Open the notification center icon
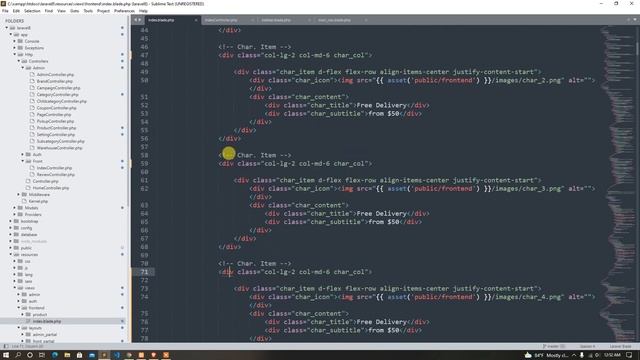This screenshot has height=360, width=640. tap(629, 355)
